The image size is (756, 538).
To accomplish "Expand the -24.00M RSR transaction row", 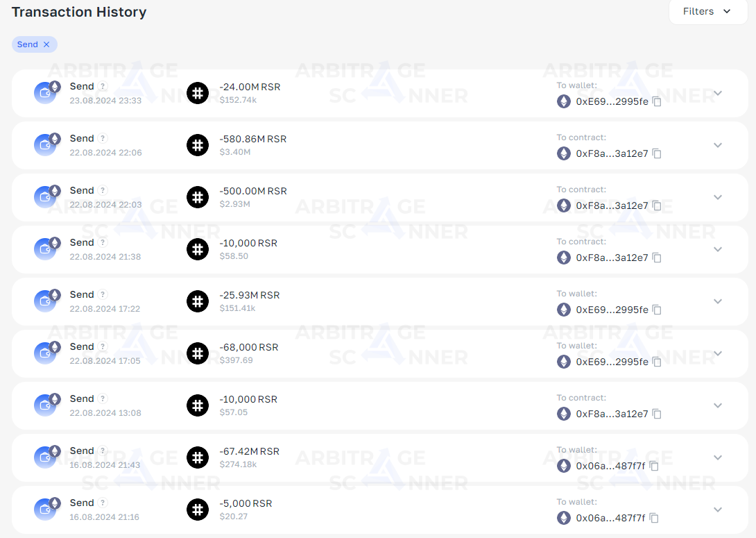I will [717, 93].
